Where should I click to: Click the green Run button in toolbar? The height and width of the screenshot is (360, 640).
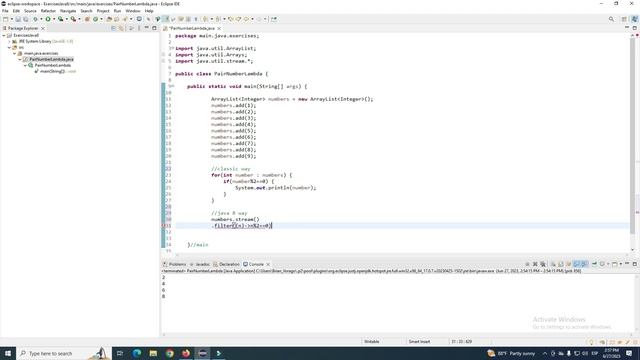[48, 19]
